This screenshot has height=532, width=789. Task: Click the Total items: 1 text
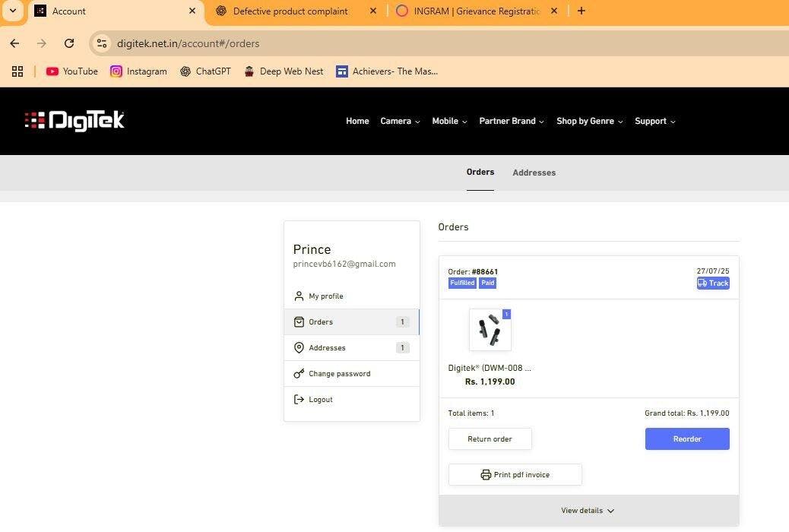[471, 413]
